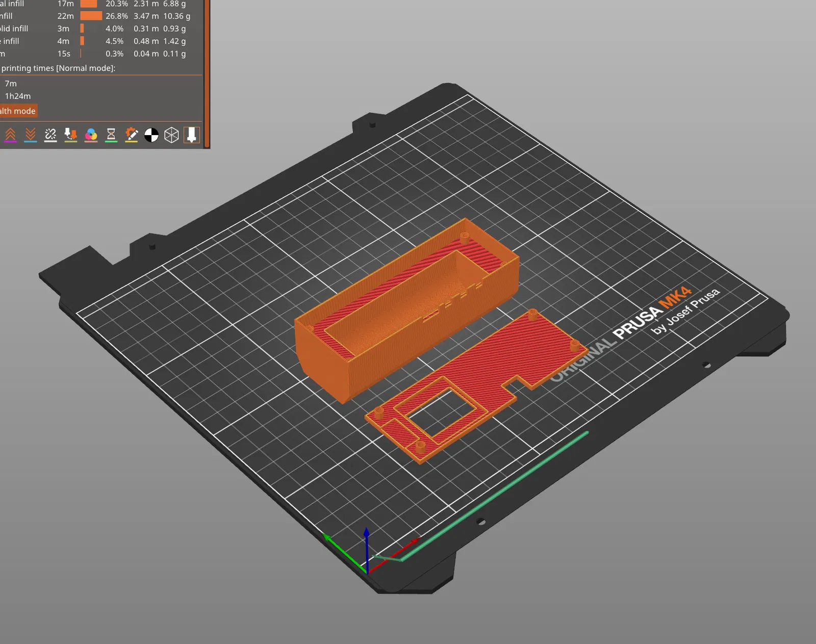Image resolution: width=816 pixels, height=644 pixels.
Task: Click the '1h24m' estimated print time
Action: (x=18, y=96)
